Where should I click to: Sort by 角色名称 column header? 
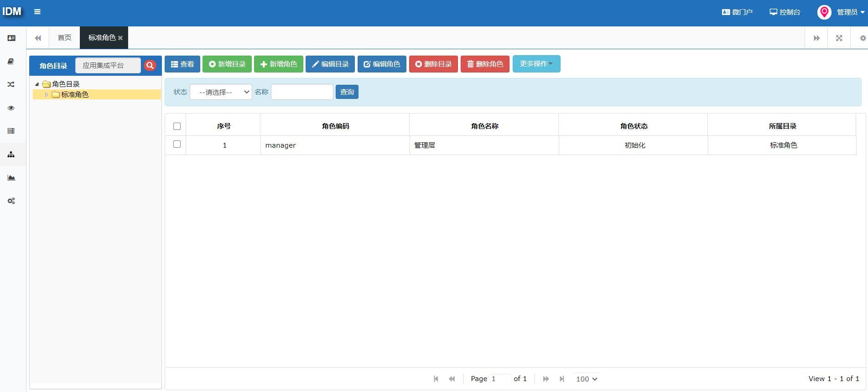click(484, 126)
